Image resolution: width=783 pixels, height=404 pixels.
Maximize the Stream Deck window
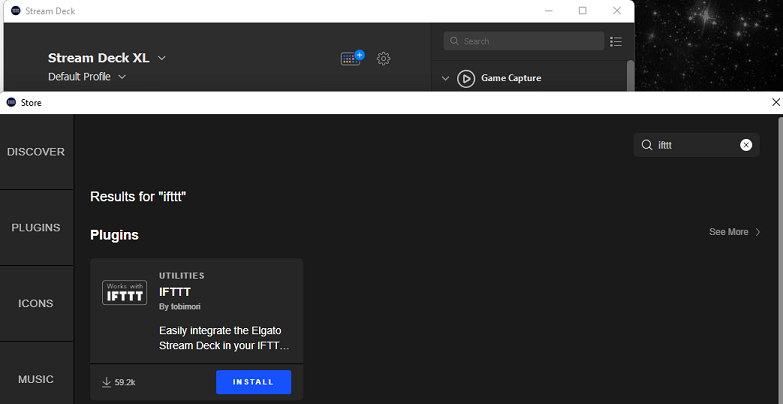click(582, 10)
